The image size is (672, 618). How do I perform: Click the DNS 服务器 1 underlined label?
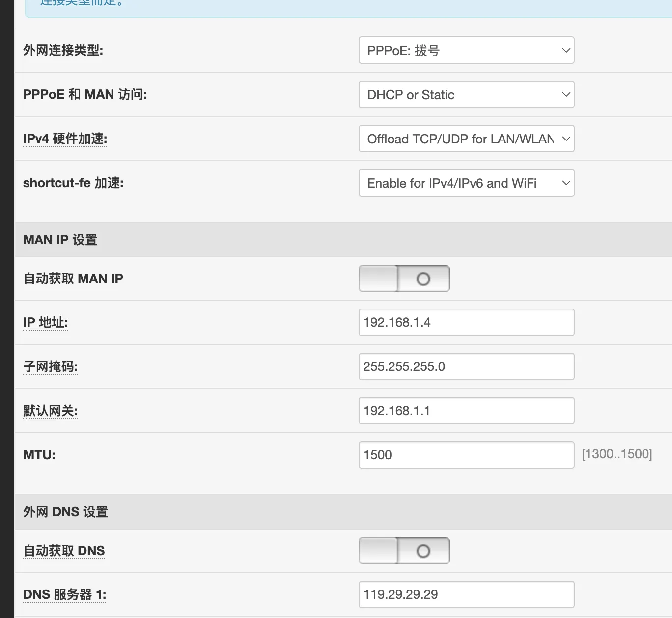[x=64, y=595]
